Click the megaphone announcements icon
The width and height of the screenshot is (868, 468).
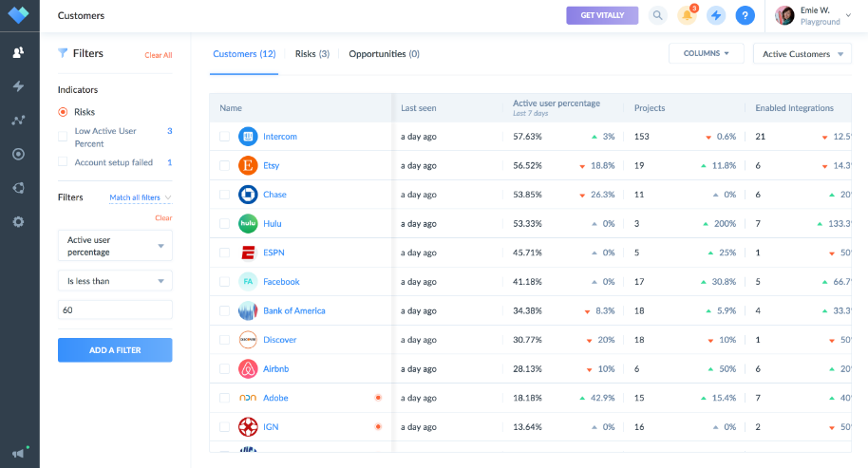coord(18,453)
